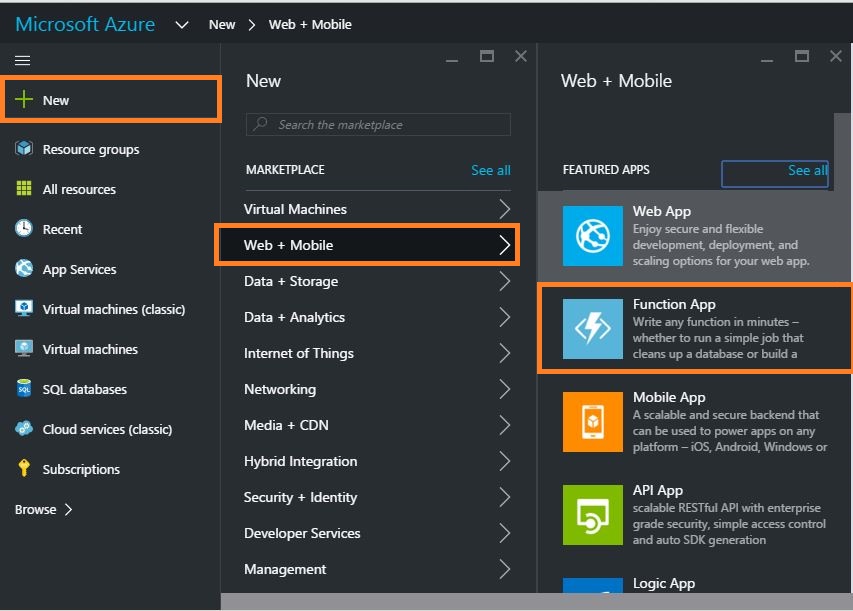Image resolution: width=853 pixels, height=611 pixels.
Task: Select the Function App lightning icon
Action: 592,328
